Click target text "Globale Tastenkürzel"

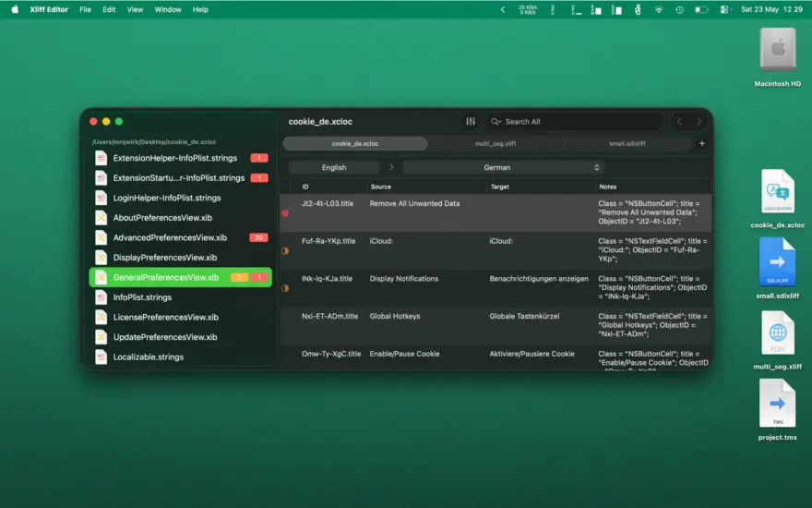point(524,316)
